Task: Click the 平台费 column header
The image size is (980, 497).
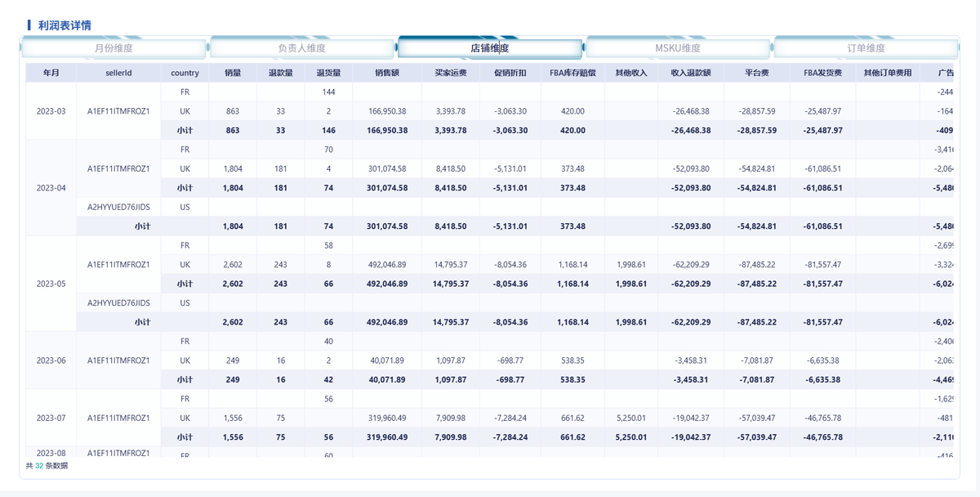Action: coord(756,73)
